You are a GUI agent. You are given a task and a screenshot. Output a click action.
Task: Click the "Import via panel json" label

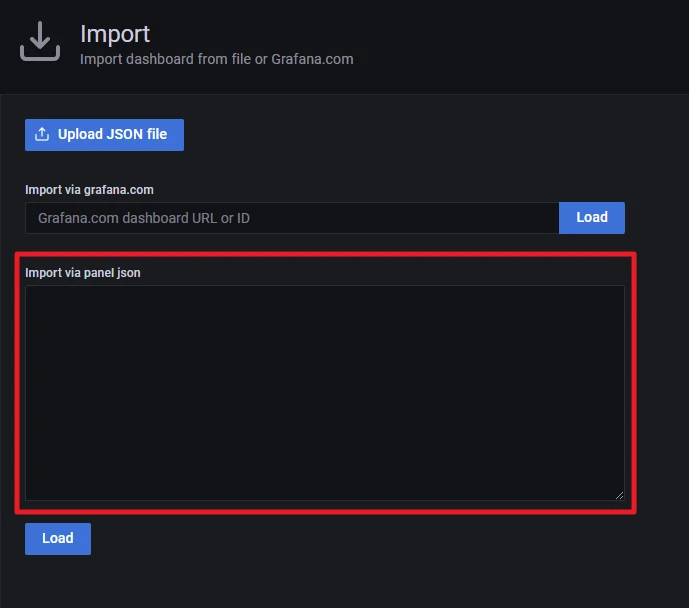click(83, 272)
